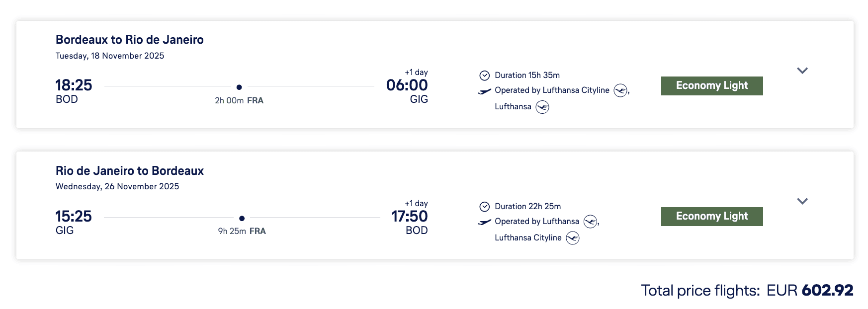Expand the Bordeaux to Rio flight details
868x309 pixels.
(x=802, y=71)
